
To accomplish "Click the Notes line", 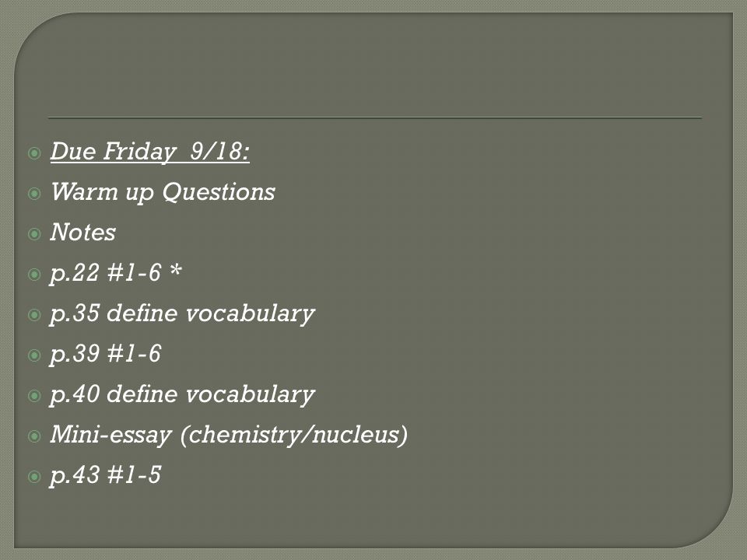I will click(x=83, y=233).
